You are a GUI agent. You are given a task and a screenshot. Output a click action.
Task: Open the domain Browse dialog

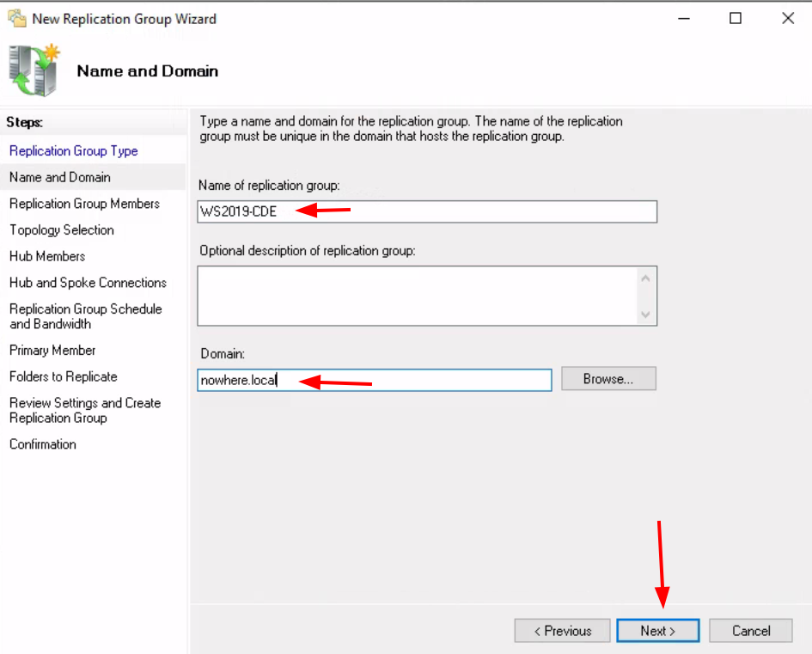[x=608, y=378]
